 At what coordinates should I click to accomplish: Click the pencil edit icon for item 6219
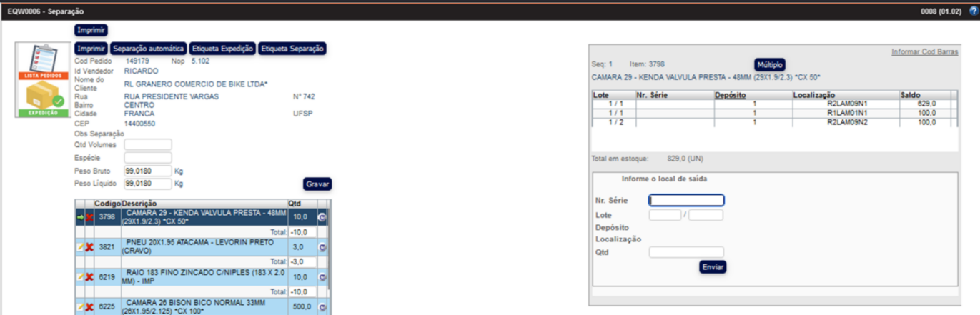(x=80, y=276)
